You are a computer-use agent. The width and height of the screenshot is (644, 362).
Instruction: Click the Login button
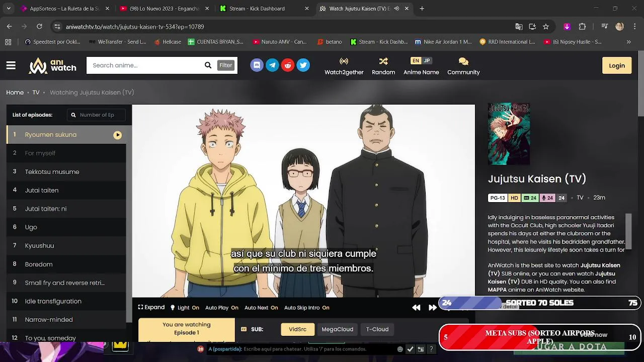click(x=617, y=65)
